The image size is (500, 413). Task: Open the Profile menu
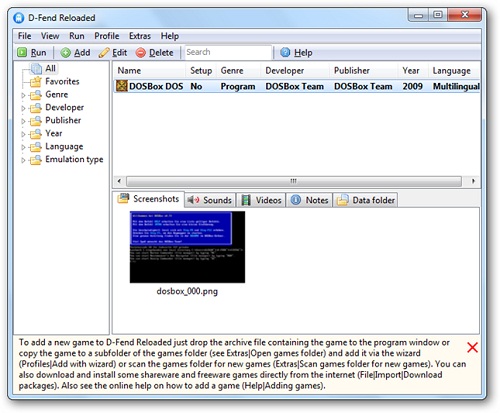[107, 36]
